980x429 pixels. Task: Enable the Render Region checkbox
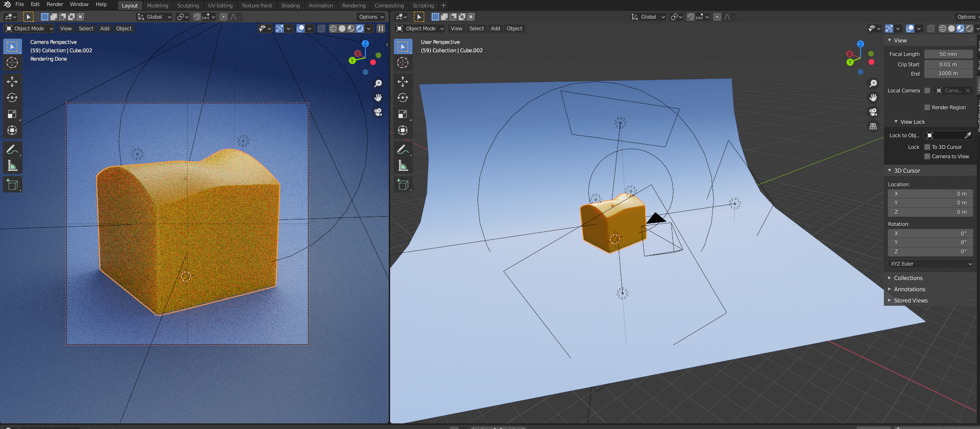click(927, 107)
